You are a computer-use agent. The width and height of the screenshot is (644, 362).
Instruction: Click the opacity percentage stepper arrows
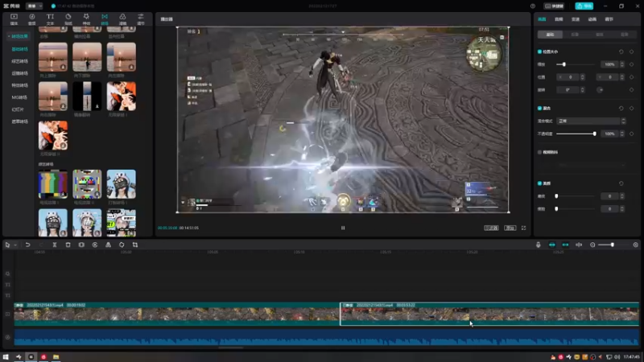tap(621, 134)
